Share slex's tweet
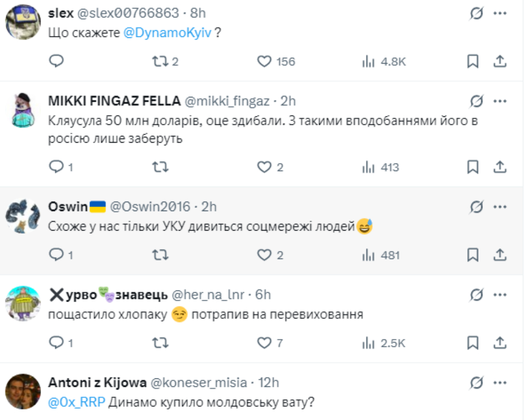526x420 pixels. [x=500, y=62]
